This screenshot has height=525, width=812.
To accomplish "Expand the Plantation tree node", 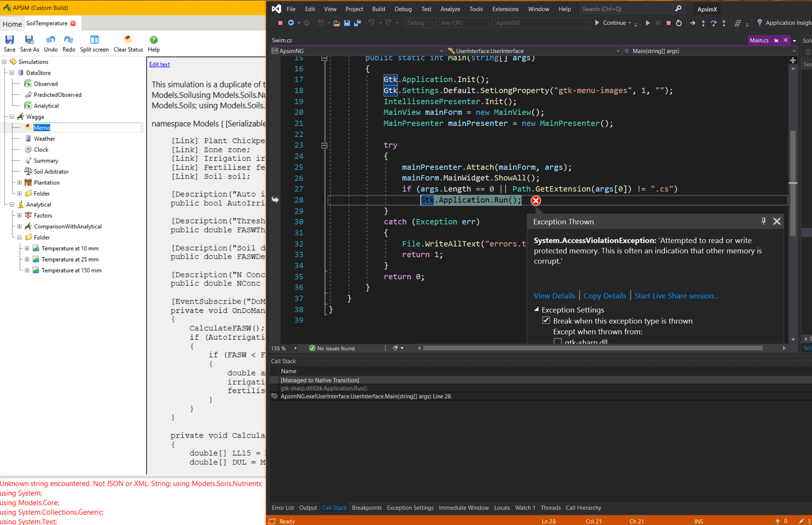I will (19, 182).
